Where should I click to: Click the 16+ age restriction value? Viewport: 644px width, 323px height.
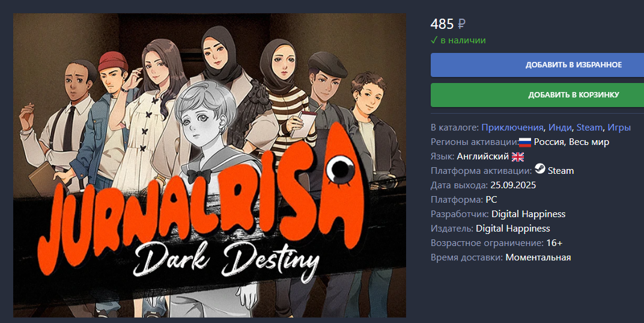click(554, 243)
